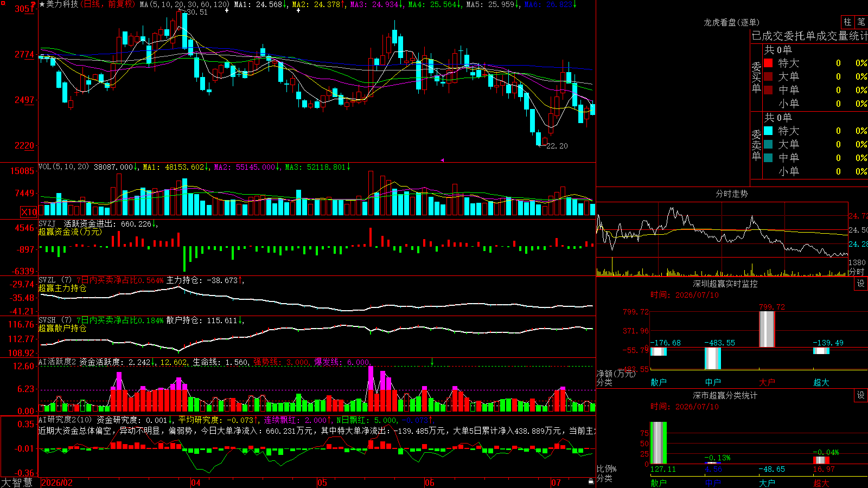Click the 799.72 大户 bar in 深圳超赢实时监控
Image resolution: width=868 pixels, height=488 pixels.
[767, 329]
